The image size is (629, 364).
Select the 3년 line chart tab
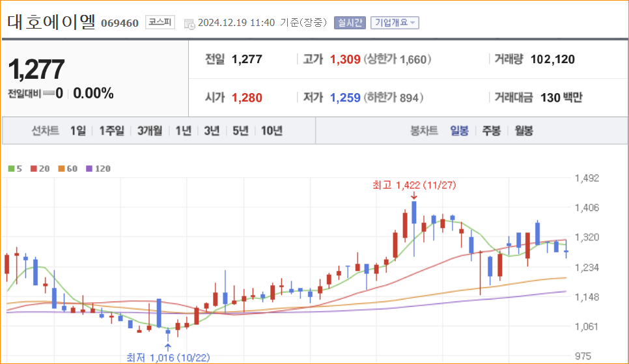click(212, 131)
